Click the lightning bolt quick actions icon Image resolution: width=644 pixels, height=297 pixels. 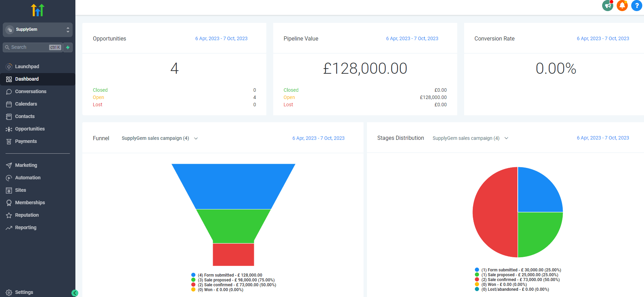click(x=68, y=47)
